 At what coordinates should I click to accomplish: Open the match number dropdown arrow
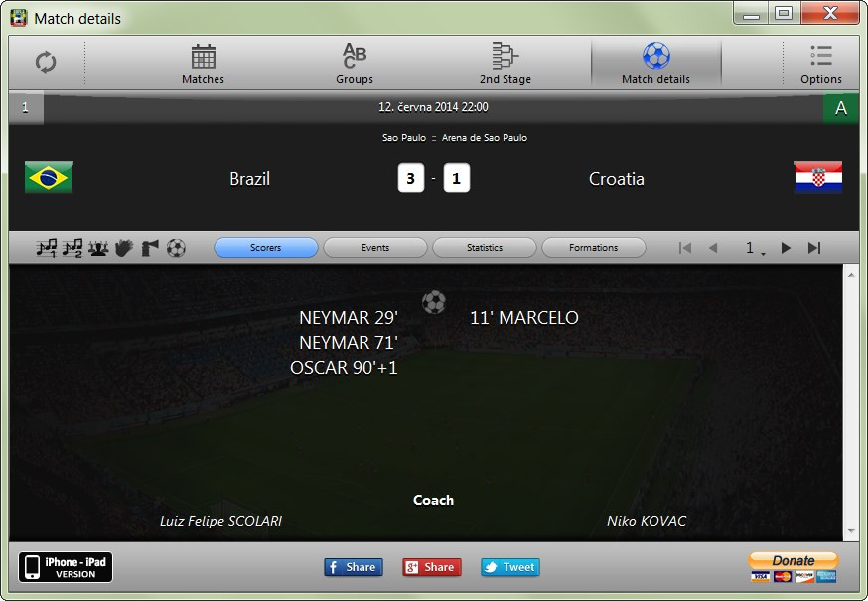pos(764,253)
